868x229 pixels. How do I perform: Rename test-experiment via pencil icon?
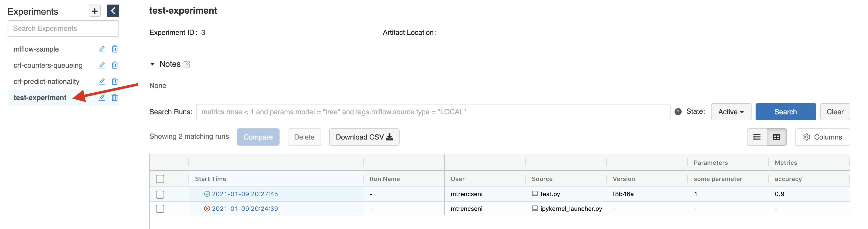click(x=102, y=98)
